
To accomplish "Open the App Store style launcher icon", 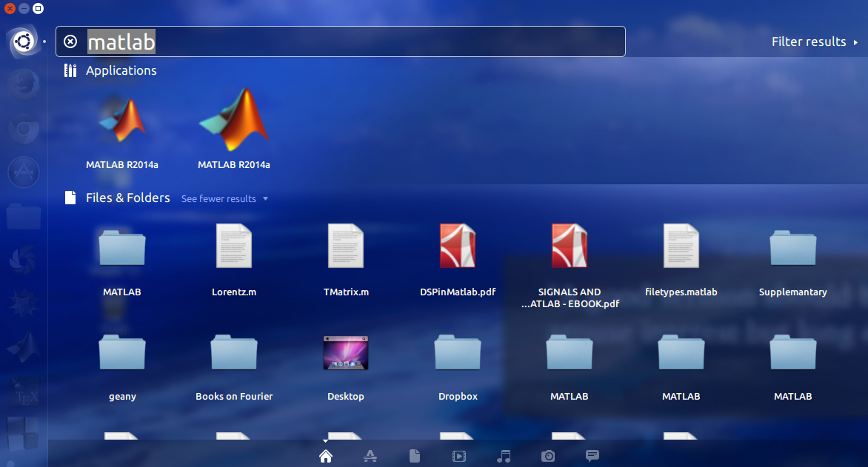I will pyautogui.click(x=23, y=172).
